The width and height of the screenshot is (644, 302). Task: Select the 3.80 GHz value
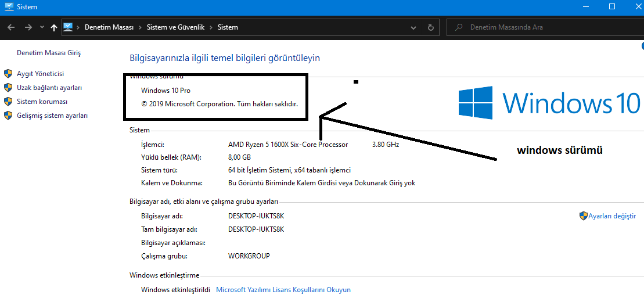click(x=385, y=145)
